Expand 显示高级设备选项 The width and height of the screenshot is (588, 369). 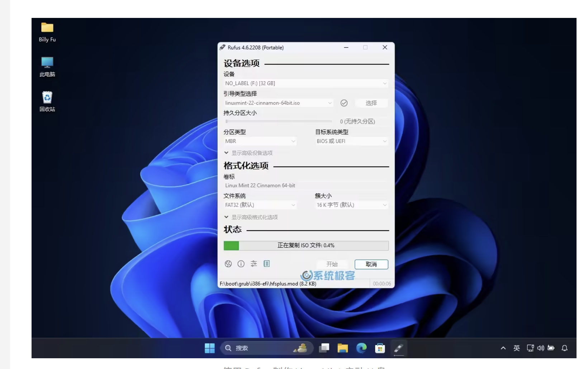pyautogui.click(x=248, y=153)
